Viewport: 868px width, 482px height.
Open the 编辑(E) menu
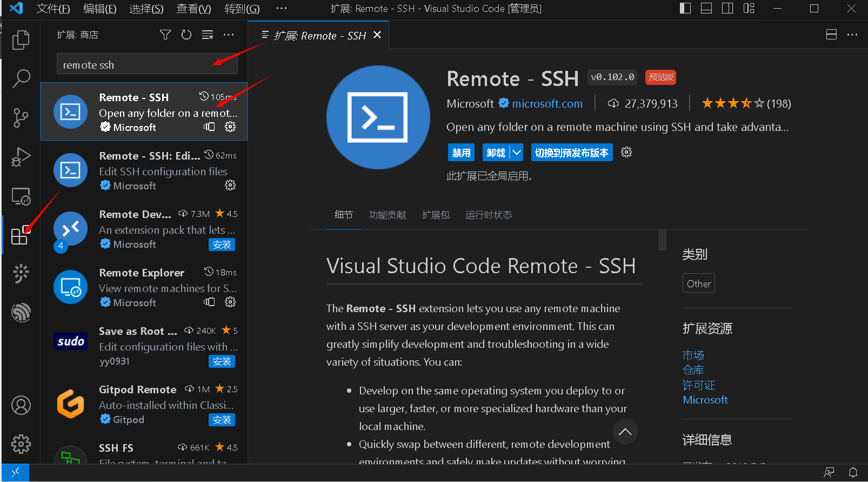coord(99,9)
